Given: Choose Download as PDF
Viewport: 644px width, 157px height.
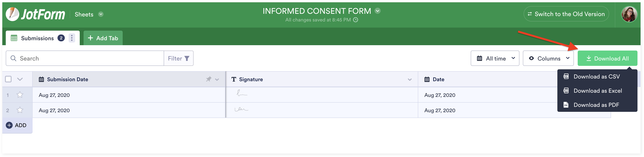Looking at the screenshot, I should [596, 105].
